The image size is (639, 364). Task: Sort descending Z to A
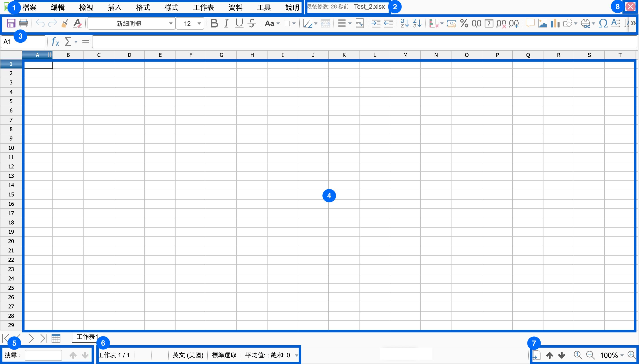417,23
